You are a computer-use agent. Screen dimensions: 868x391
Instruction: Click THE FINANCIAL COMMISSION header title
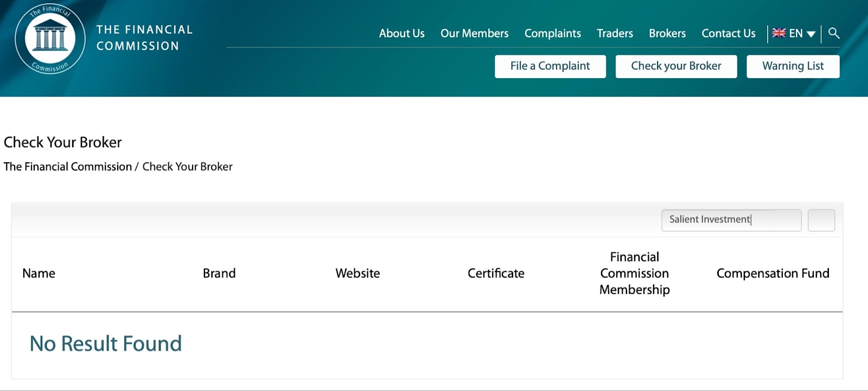click(x=144, y=37)
